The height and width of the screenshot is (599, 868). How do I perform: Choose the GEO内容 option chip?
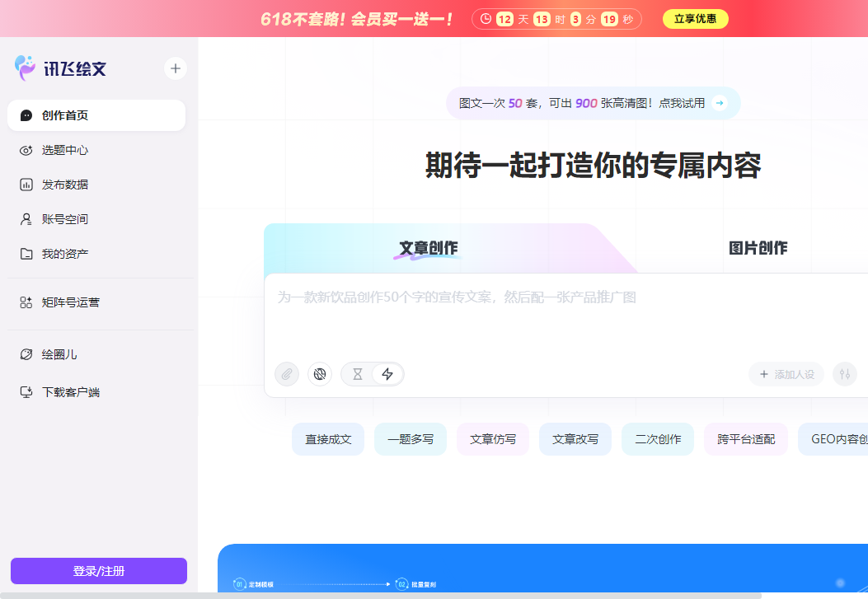833,439
